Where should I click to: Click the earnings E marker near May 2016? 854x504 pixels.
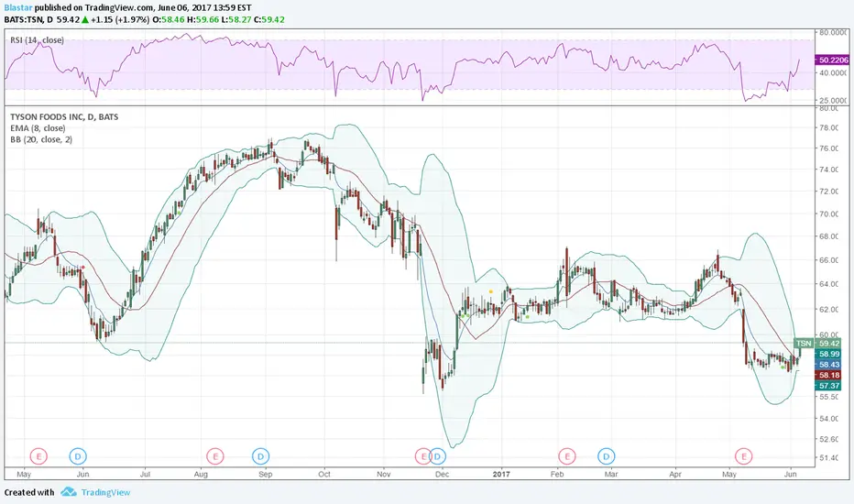[38, 456]
